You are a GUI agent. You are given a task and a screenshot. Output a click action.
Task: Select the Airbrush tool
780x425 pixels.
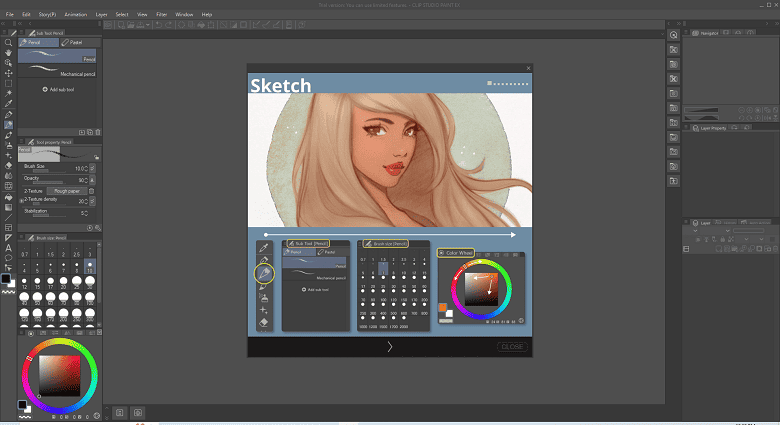[x=8, y=145]
